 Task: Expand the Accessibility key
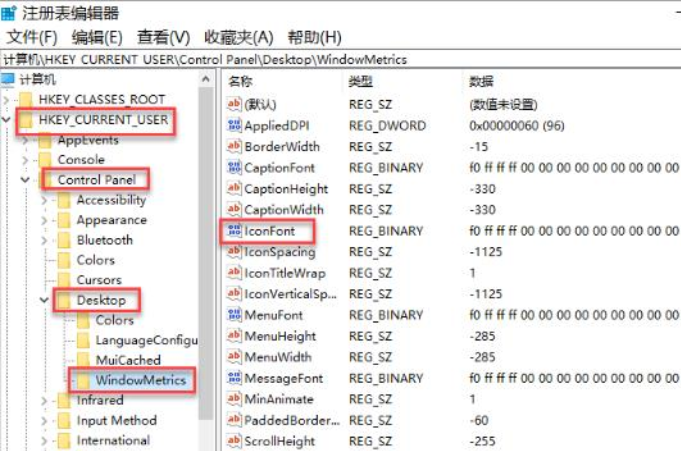44,200
